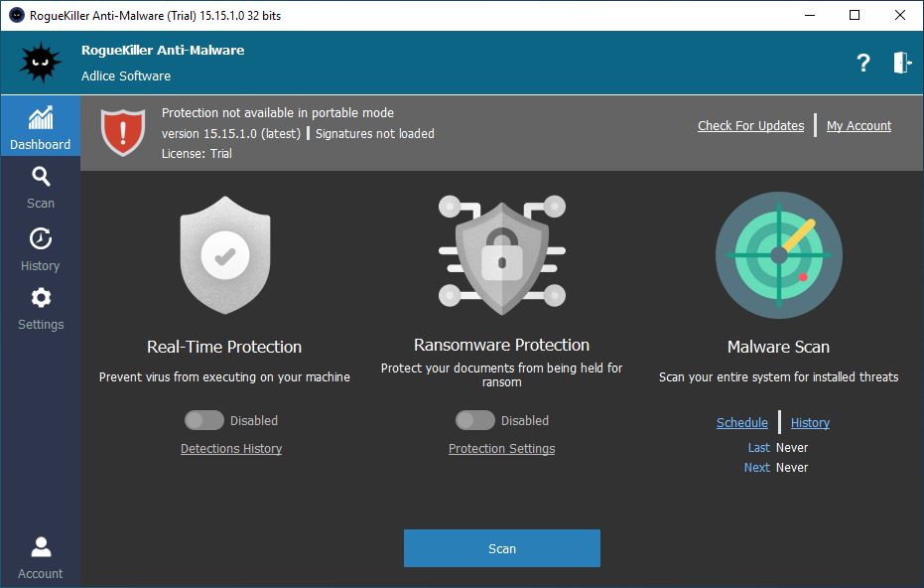Screen dimensions: 924x588
Task: Click the Malware Scan radar icon
Action: tap(778, 255)
